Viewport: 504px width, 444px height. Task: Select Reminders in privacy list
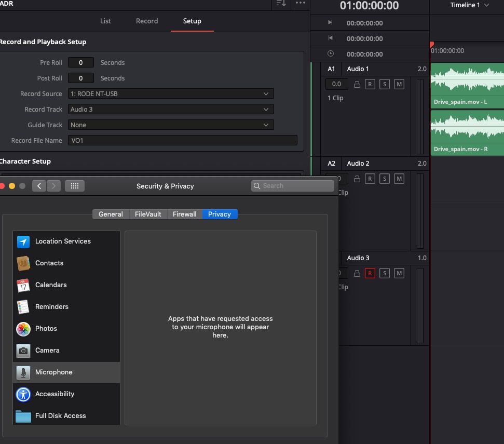(66, 307)
